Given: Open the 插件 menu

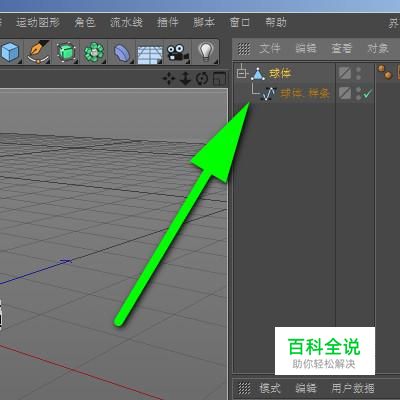Looking at the screenshot, I should click(168, 23).
